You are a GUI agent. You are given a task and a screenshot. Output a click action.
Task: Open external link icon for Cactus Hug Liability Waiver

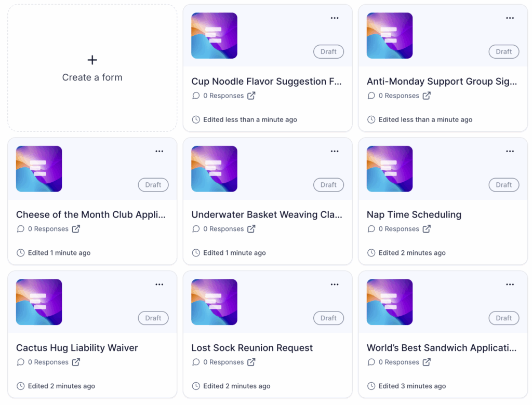point(76,362)
